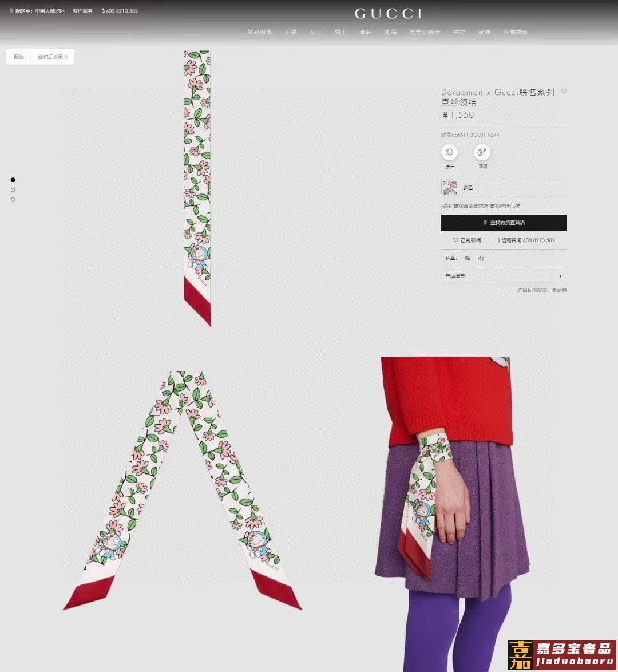Open the 古驰故事 Gucci stories menu
This screenshot has height=672, width=618.
tap(515, 32)
